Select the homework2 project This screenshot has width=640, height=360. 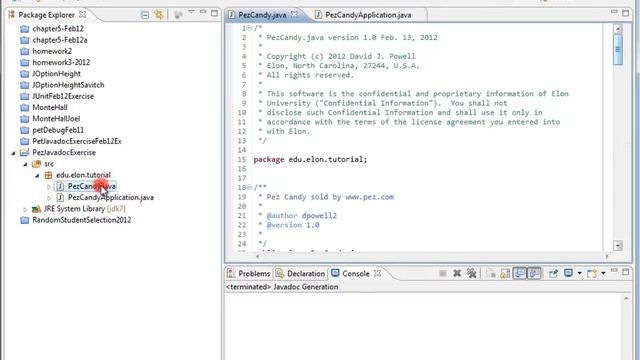pos(52,51)
